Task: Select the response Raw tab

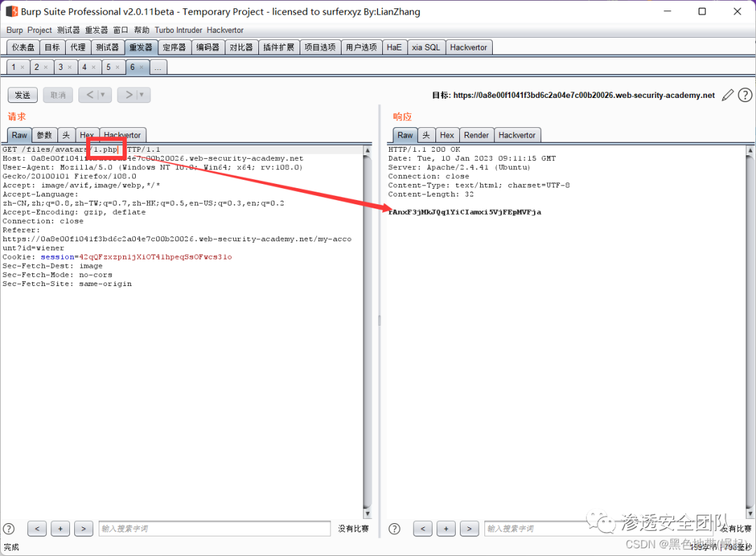Action: (x=405, y=136)
